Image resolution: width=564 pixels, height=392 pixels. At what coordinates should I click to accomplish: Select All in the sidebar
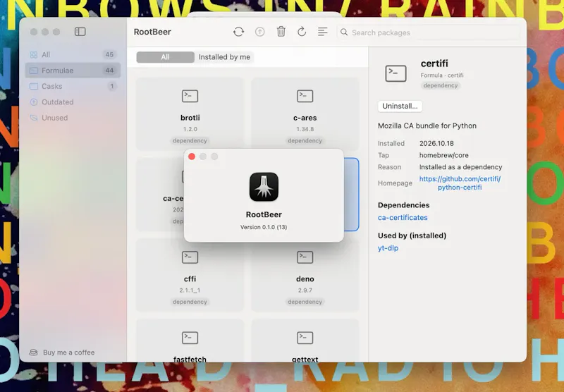click(x=73, y=55)
